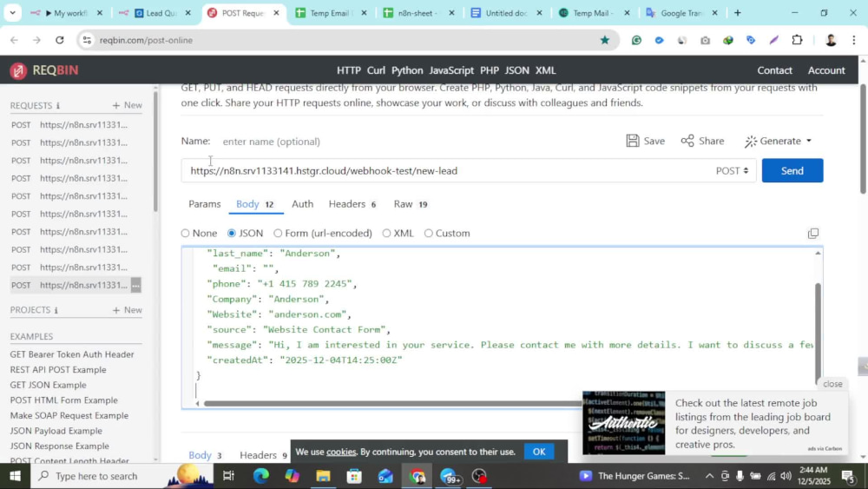View site information icon in address bar

coord(86,40)
